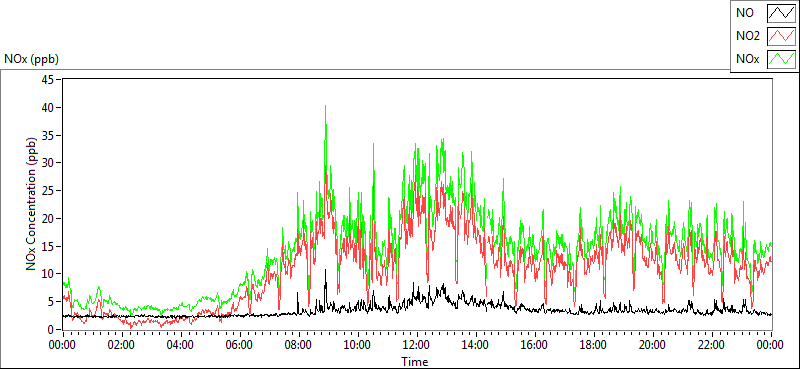
Task: Click the 14:00 x-axis time label
Action: point(476,345)
